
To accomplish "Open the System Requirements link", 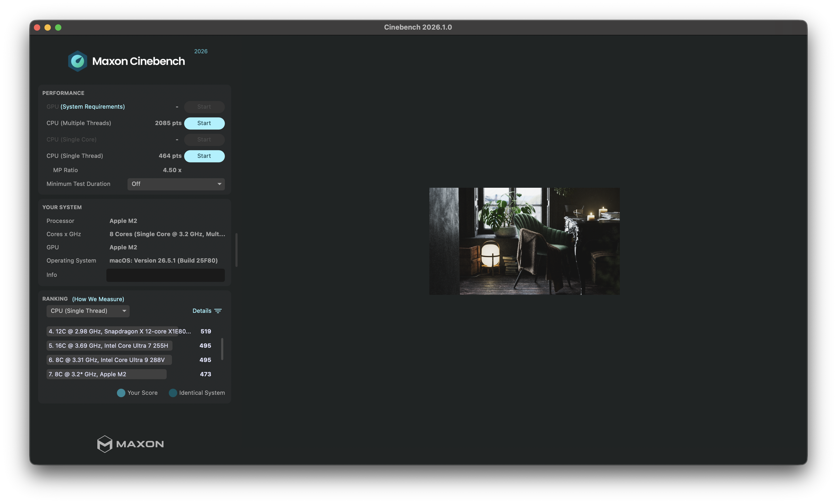I will tap(93, 107).
